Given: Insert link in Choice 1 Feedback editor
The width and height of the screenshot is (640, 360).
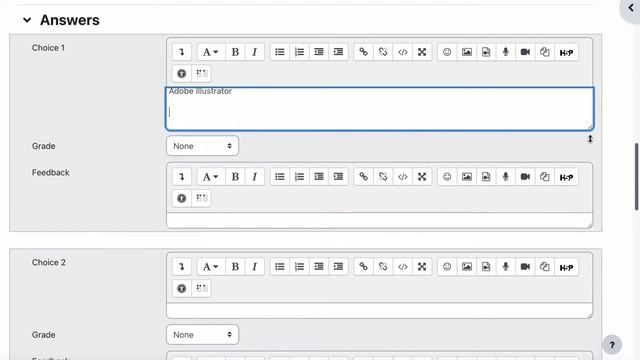Looking at the screenshot, I should [363, 177].
